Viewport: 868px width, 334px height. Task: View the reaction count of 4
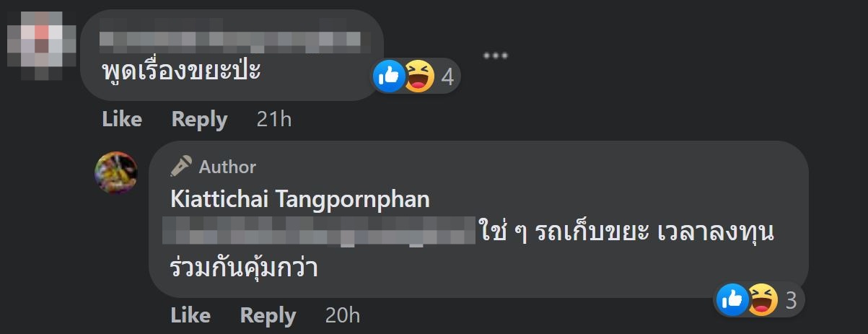coord(447,76)
